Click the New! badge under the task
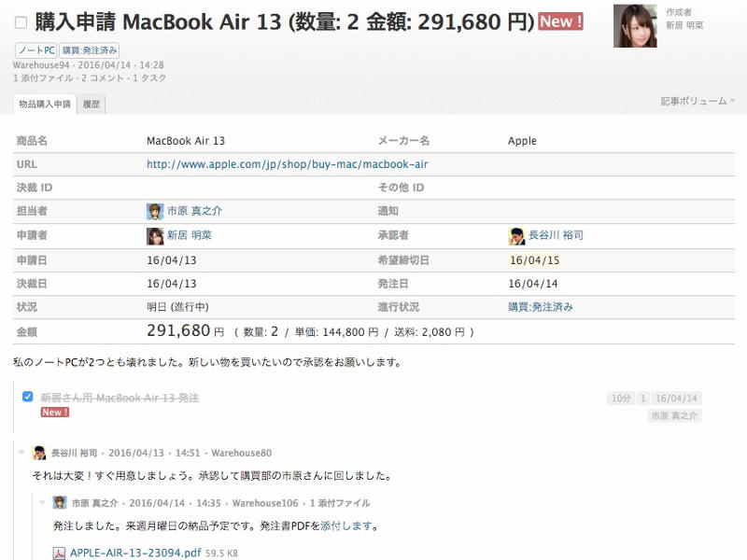Image resolution: width=747 pixels, height=560 pixels. [55, 413]
